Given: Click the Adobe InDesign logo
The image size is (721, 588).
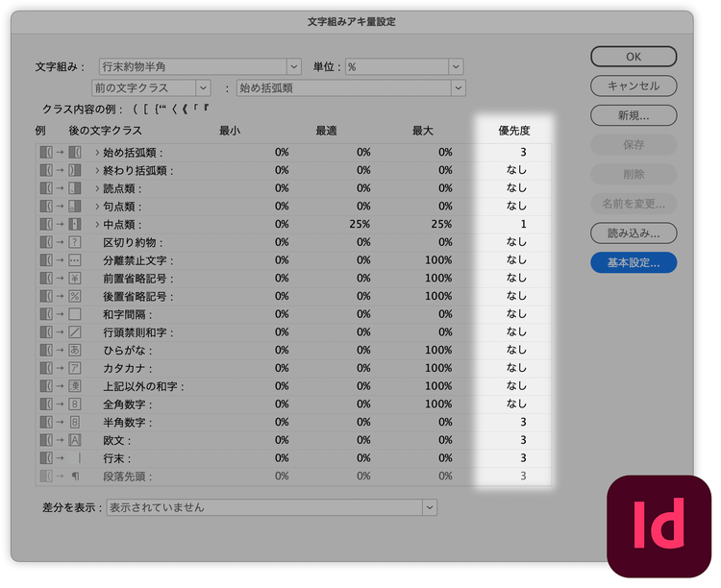Looking at the screenshot, I should coord(659,527).
